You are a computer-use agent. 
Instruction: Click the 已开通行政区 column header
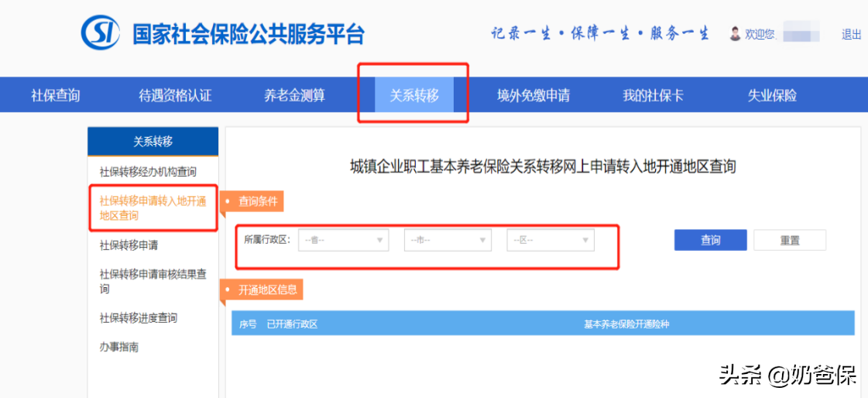[x=292, y=324]
